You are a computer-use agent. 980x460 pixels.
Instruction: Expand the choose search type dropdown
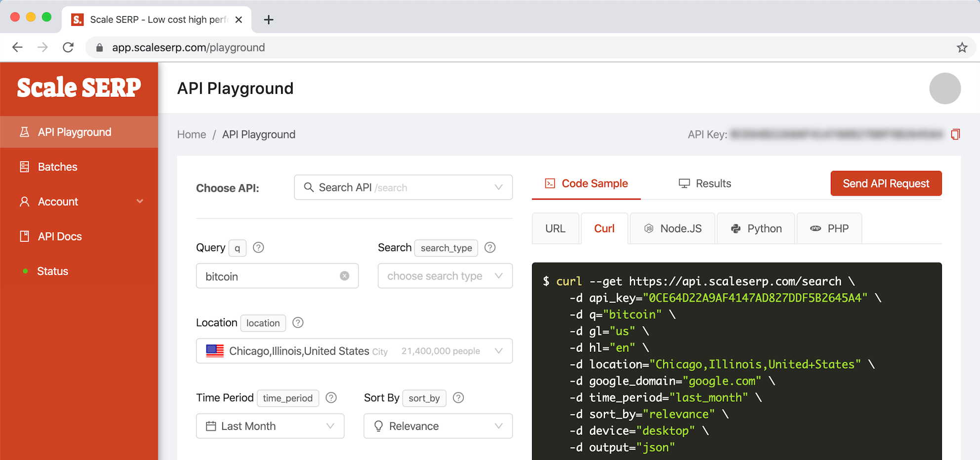click(x=445, y=276)
